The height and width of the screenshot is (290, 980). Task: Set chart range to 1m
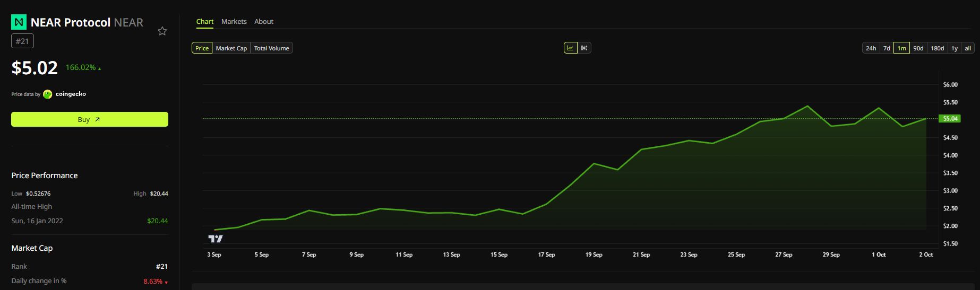point(901,48)
